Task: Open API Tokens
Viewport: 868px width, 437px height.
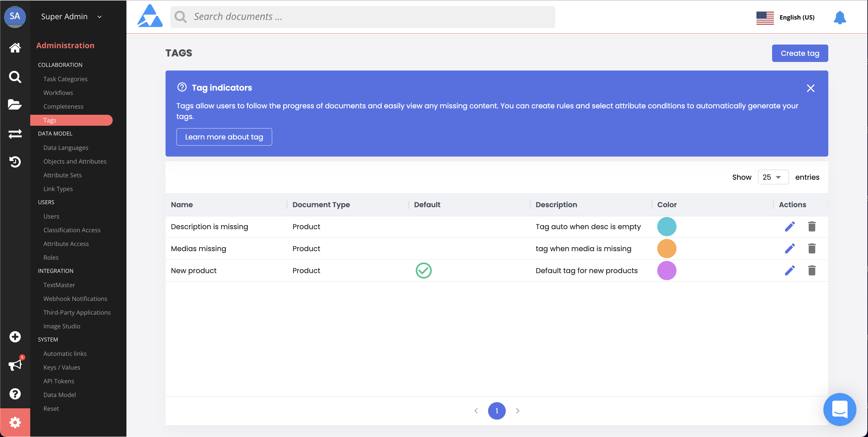Action: (59, 381)
